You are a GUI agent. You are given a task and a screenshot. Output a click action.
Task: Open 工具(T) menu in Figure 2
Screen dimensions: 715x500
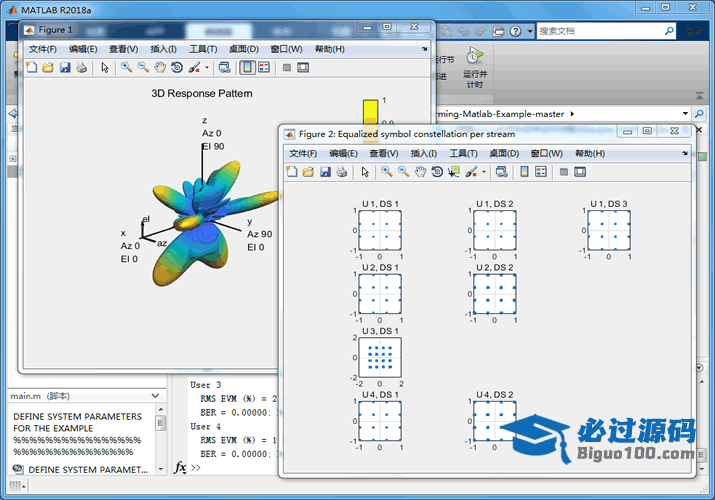tap(463, 154)
